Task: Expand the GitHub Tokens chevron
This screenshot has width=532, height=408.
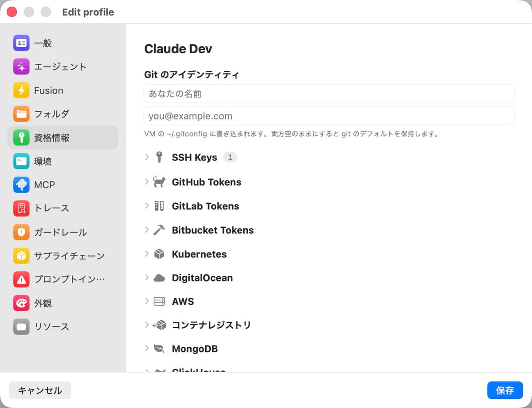Action: click(147, 182)
